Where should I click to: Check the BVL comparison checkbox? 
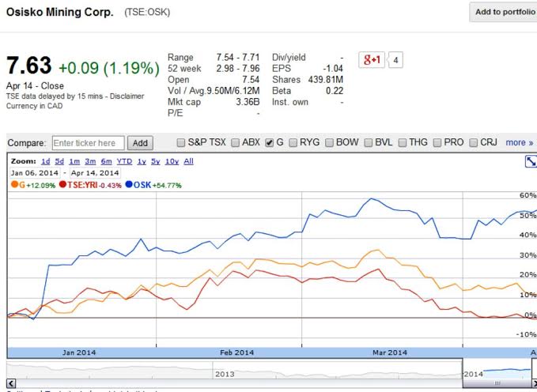[x=369, y=143]
